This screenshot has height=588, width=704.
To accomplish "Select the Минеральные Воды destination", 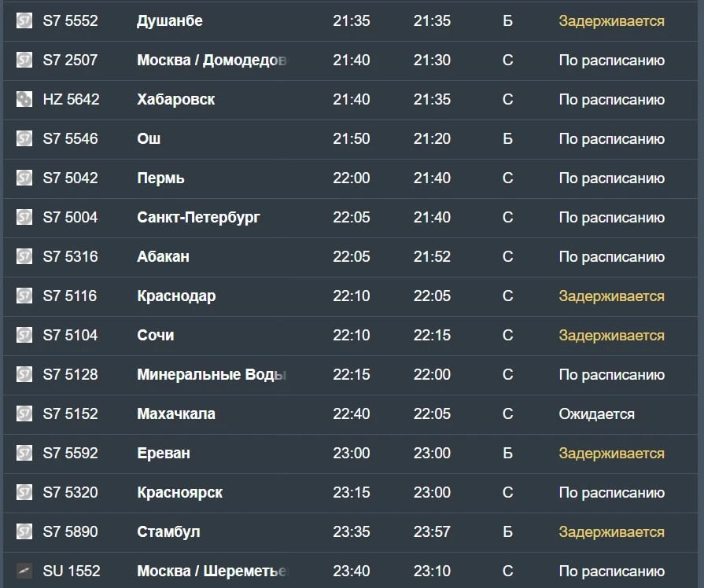I will [212, 374].
